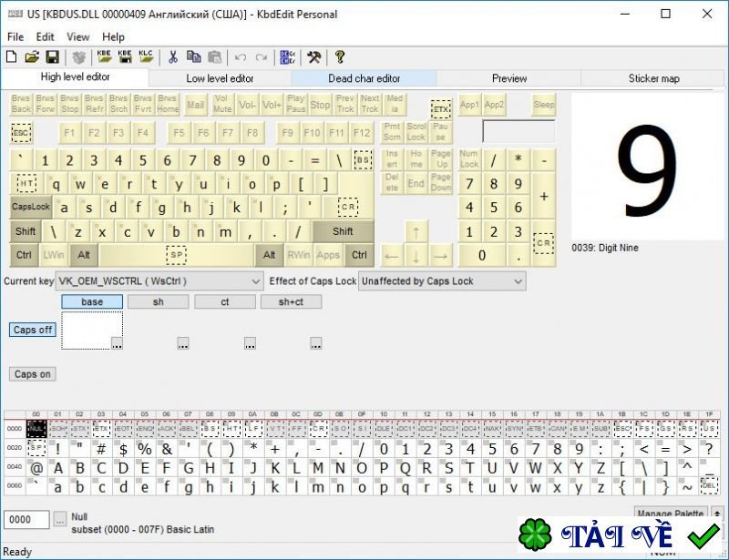Click the New file toolbar icon
Screen dimensions: 729x560
tap(12, 57)
